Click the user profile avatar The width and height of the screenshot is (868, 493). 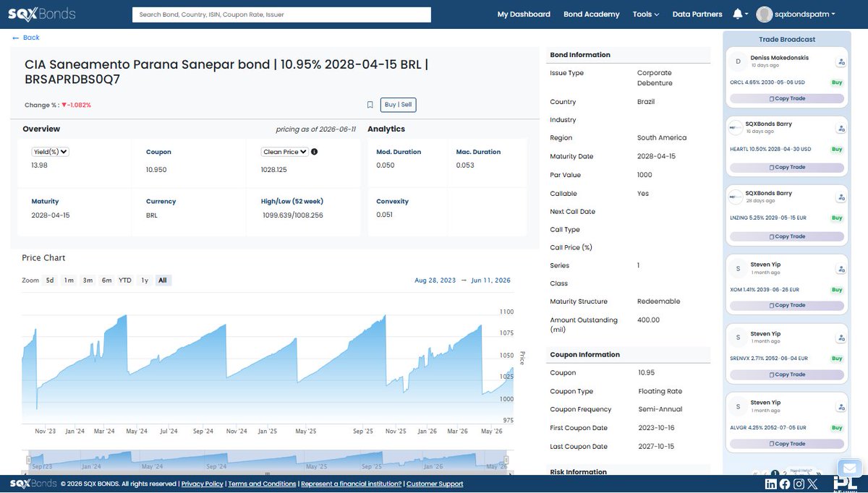(764, 14)
